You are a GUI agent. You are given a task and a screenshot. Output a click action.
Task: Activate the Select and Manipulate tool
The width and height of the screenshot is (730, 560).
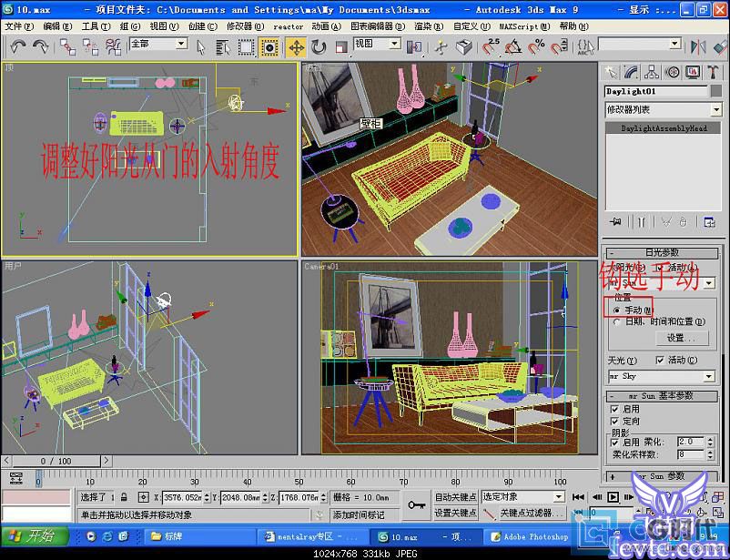click(x=441, y=47)
